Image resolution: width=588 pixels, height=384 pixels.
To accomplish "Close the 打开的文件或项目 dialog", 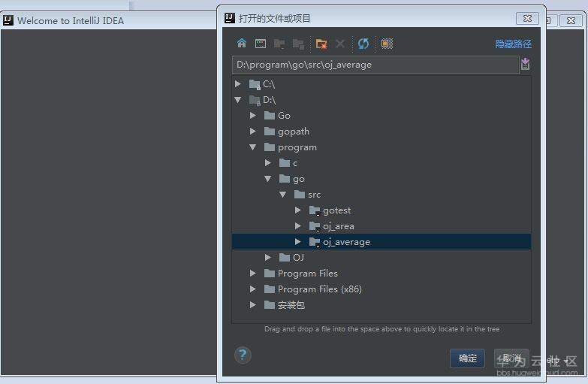I will [527, 18].
